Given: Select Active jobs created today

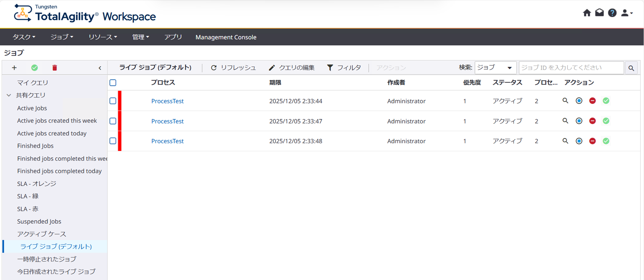Looking at the screenshot, I should click(x=52, y=133).
